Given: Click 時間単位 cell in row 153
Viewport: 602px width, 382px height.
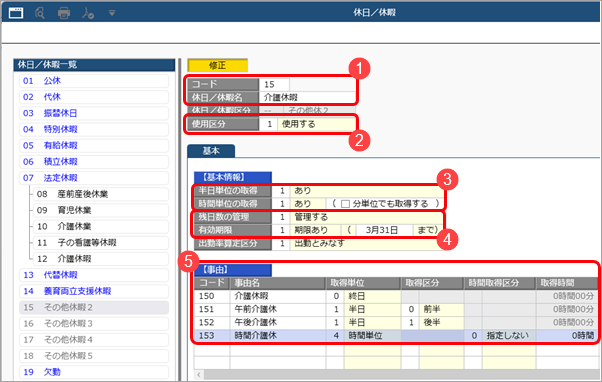Looking at the screenshot, I should click(x=372, y=336).
